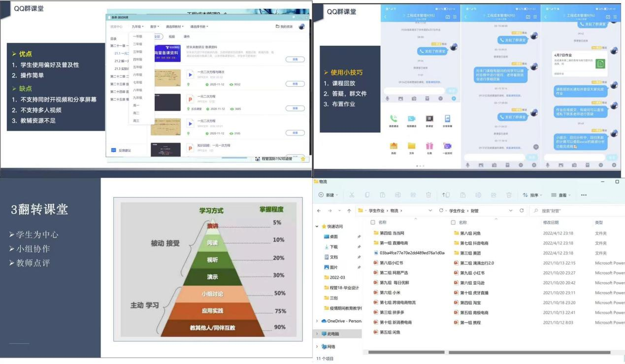Click the refresh icon beside 财管 address bar
This screenshot has width=625, height=364.
522,211
